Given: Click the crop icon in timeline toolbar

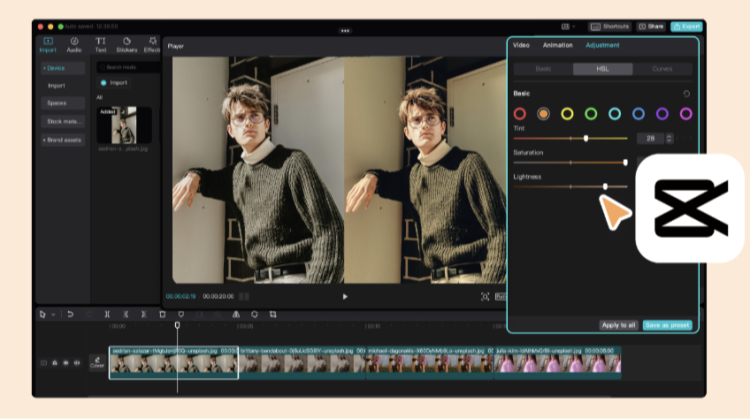Looking at the screenshot, I should click(273, 314).
